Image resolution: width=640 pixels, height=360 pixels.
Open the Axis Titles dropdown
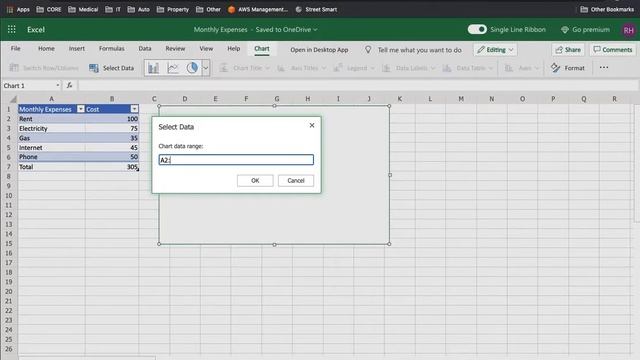coord(302,68)
